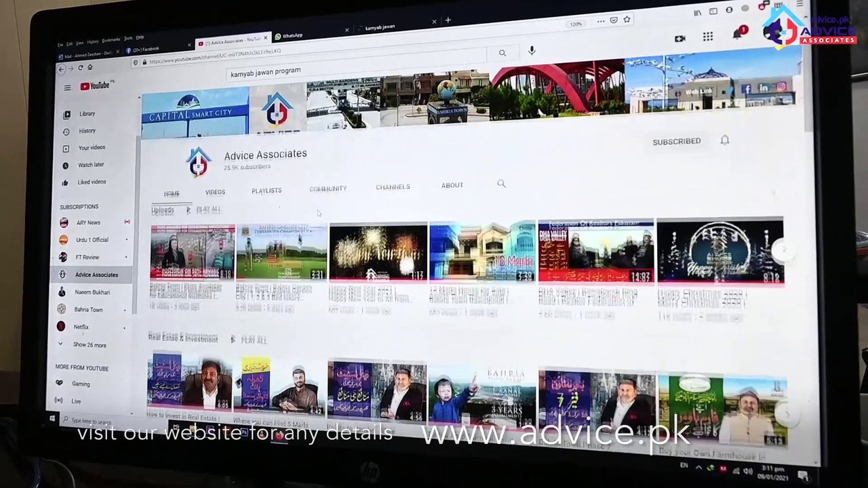The width and height of the screenshot is (868, 488).
Task: Click the YouTube logo
Action: coord(95,85)
